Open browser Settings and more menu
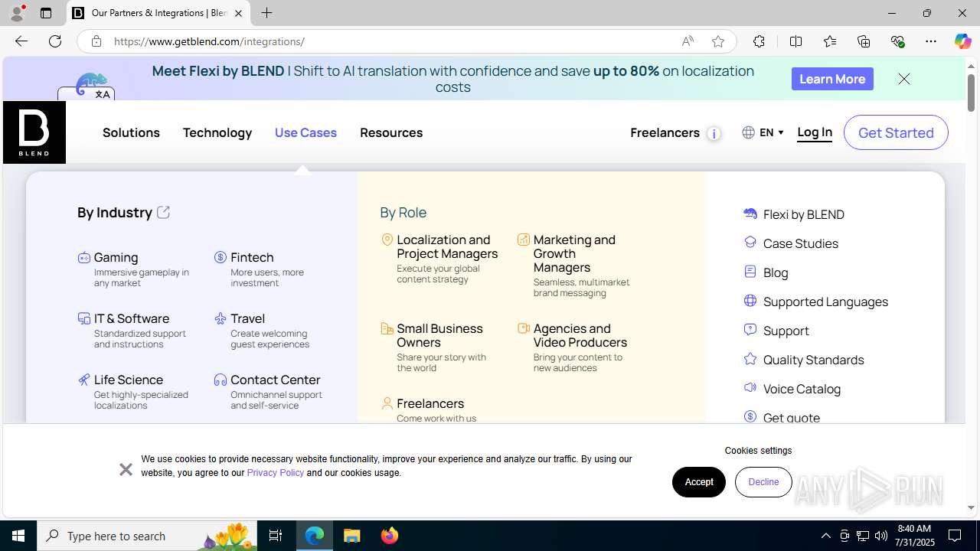980x551 pixels. [x=931, y=41]
